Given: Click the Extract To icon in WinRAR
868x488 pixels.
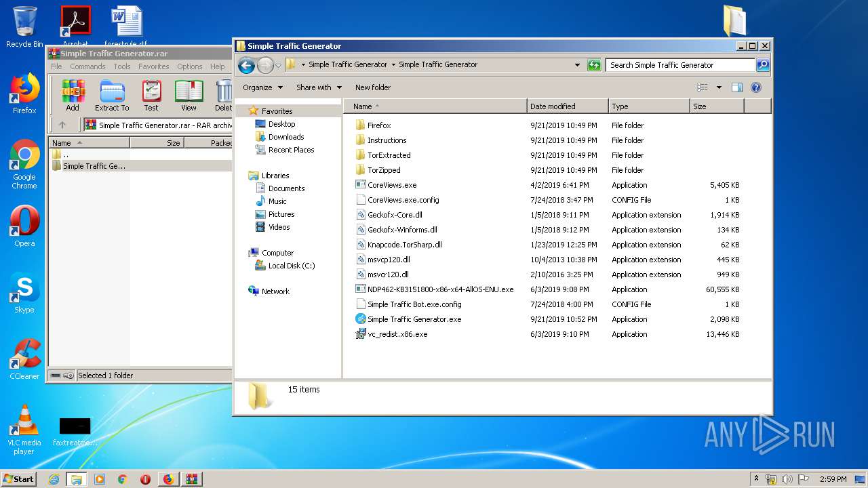Looking at the screenshot, I should [112, 96].
